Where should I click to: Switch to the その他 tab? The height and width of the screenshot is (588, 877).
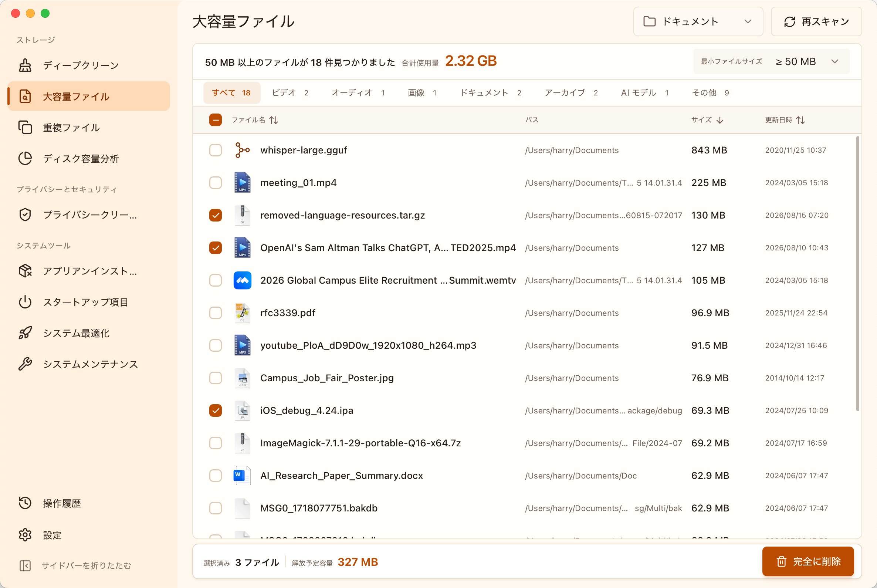click(x=710, y=92)
